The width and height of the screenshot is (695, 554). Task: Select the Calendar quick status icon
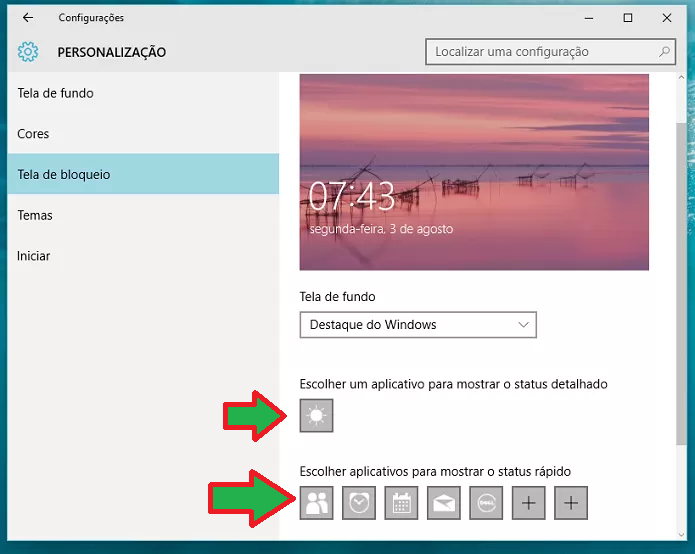tap(401, 503)
